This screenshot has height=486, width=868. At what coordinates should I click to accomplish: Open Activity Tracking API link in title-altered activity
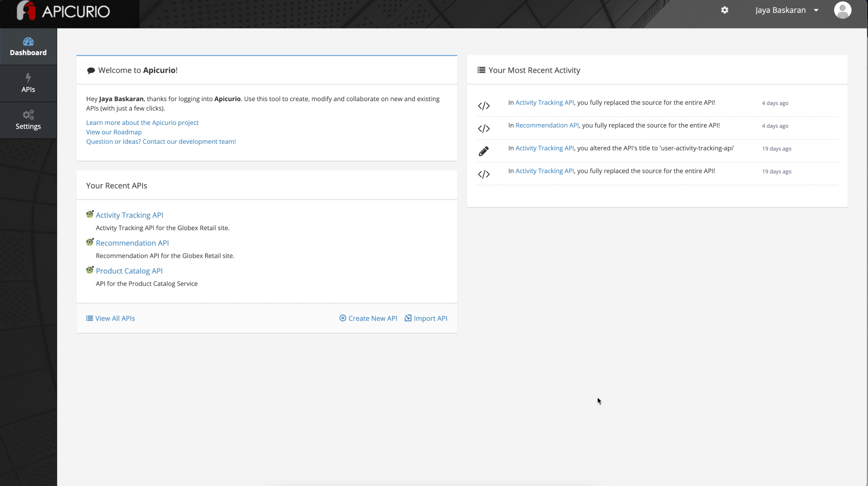click(544, 148)
